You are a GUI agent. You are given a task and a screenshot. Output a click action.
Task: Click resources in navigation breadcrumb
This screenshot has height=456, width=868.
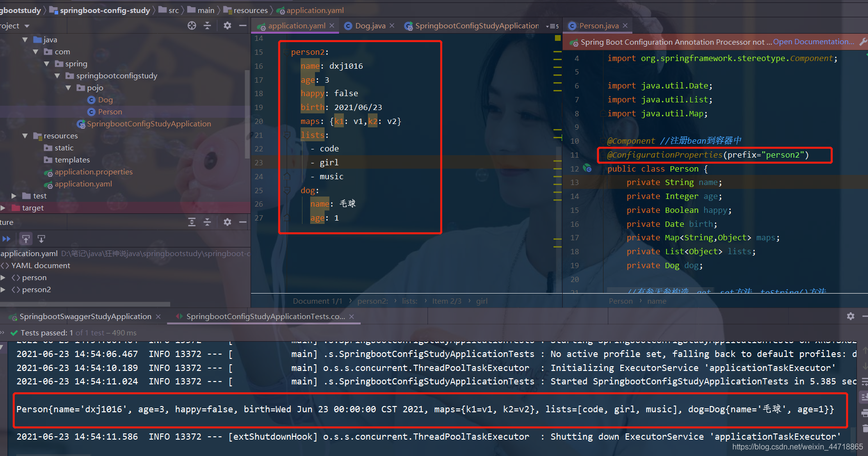point(246,10)
